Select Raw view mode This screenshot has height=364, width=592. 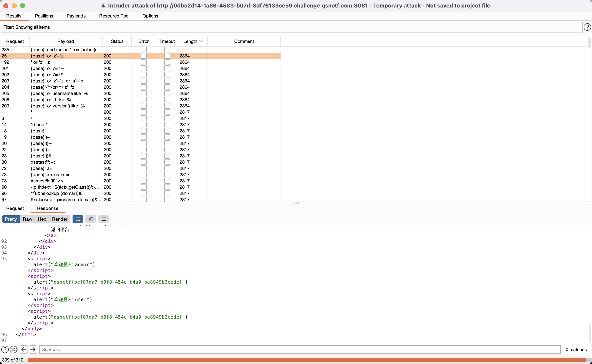28,219
